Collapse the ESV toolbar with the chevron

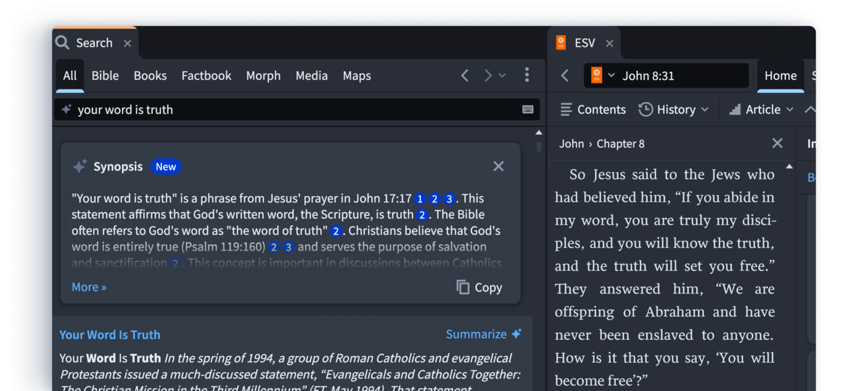coord(810,109)
